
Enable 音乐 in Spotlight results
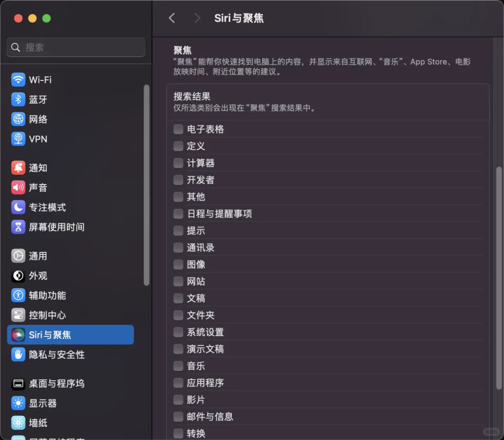178,366
